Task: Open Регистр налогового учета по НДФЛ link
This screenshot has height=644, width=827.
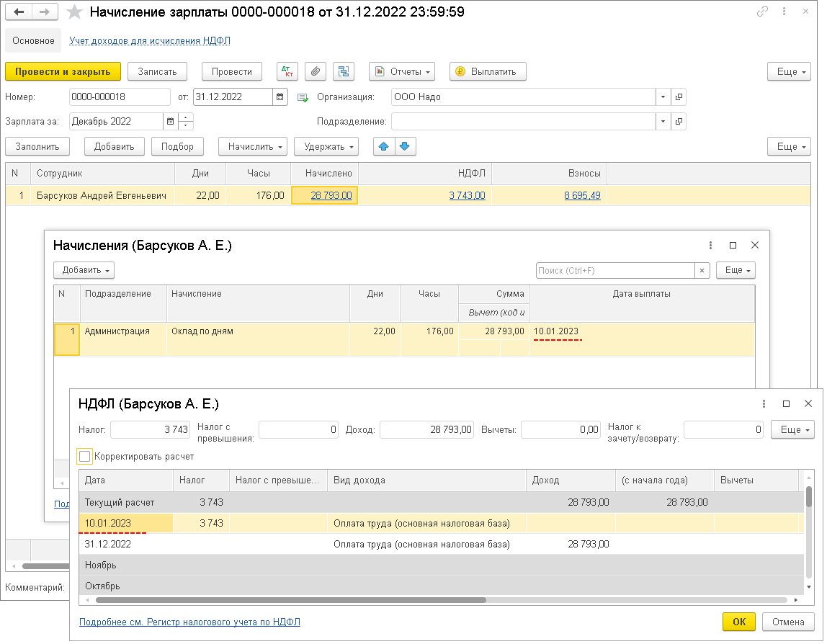Action: point(189,622)
